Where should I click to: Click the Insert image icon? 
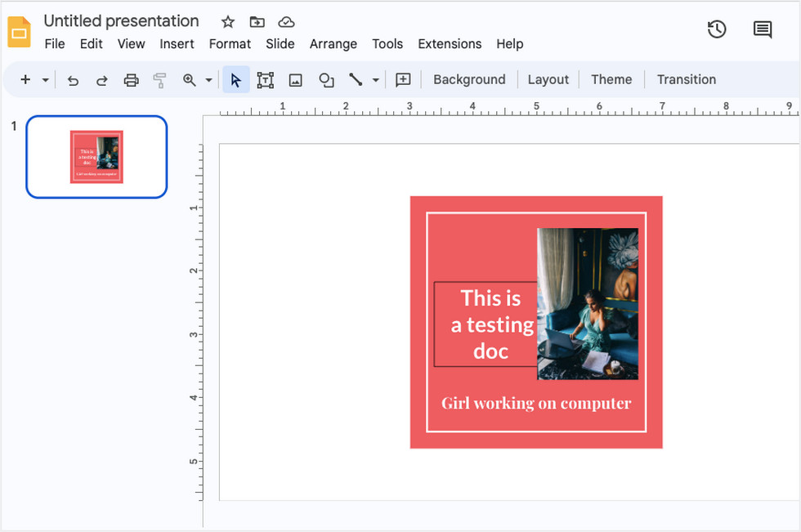pos(295,80)
